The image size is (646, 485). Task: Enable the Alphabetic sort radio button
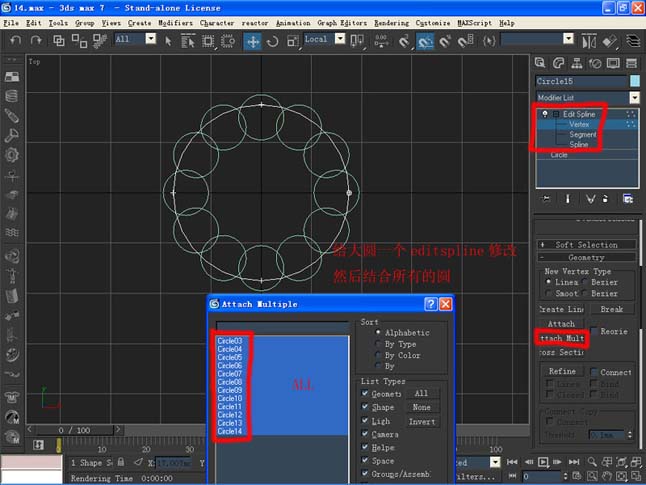click(x=377, y=333)
